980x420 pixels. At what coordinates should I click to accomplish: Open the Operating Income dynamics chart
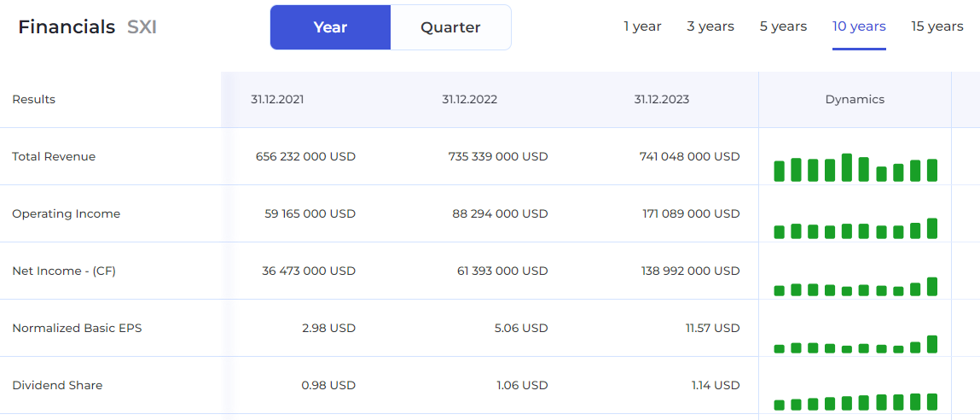855,228
